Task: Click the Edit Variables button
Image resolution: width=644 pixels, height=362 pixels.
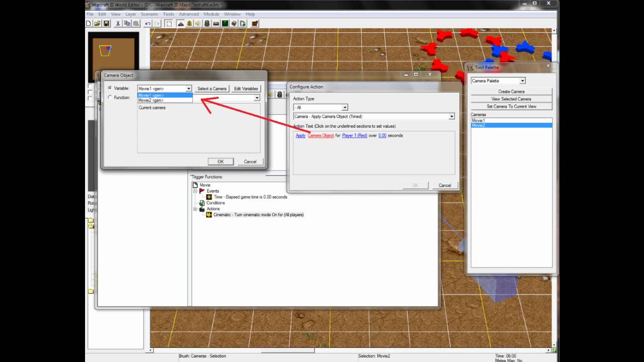Action: (x=246, y=88)
